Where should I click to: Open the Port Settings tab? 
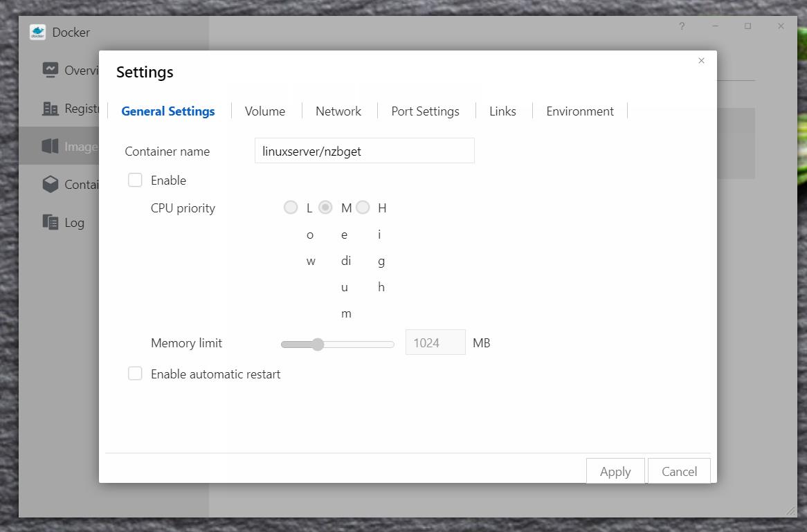pos(425,111)
